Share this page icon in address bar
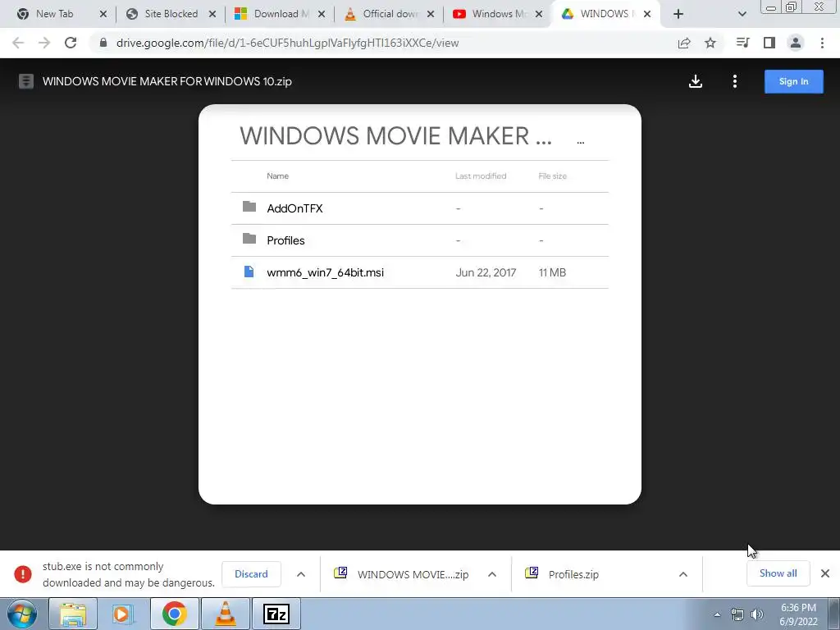840x630 pixels. click(x=684, y=43)
